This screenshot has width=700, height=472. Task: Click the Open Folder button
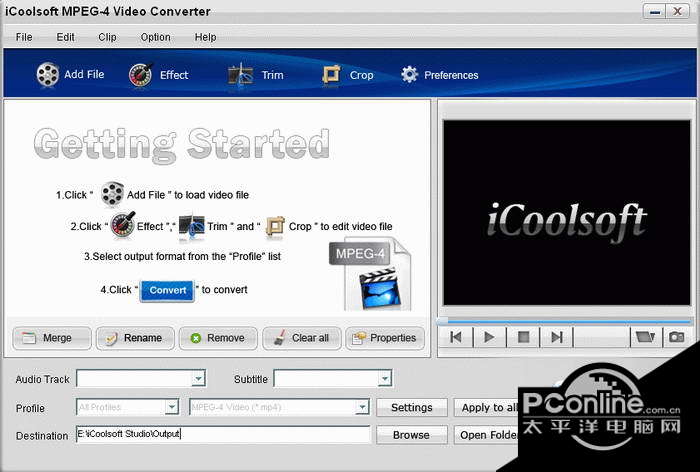coord(487,435)
